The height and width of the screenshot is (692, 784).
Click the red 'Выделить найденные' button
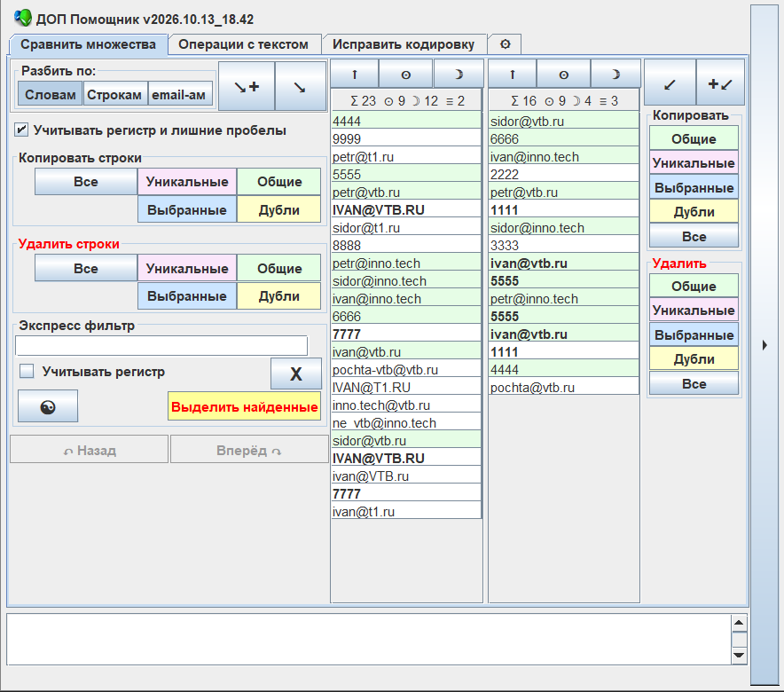[245, 406]
